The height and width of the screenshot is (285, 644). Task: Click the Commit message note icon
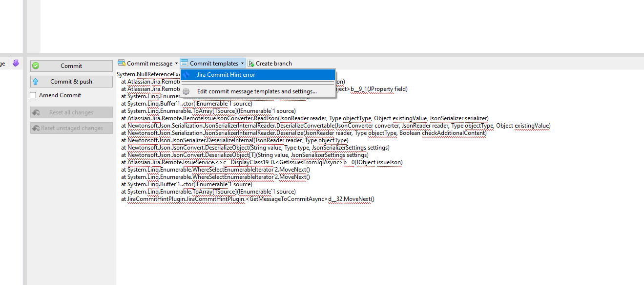[x=121, y=63]
